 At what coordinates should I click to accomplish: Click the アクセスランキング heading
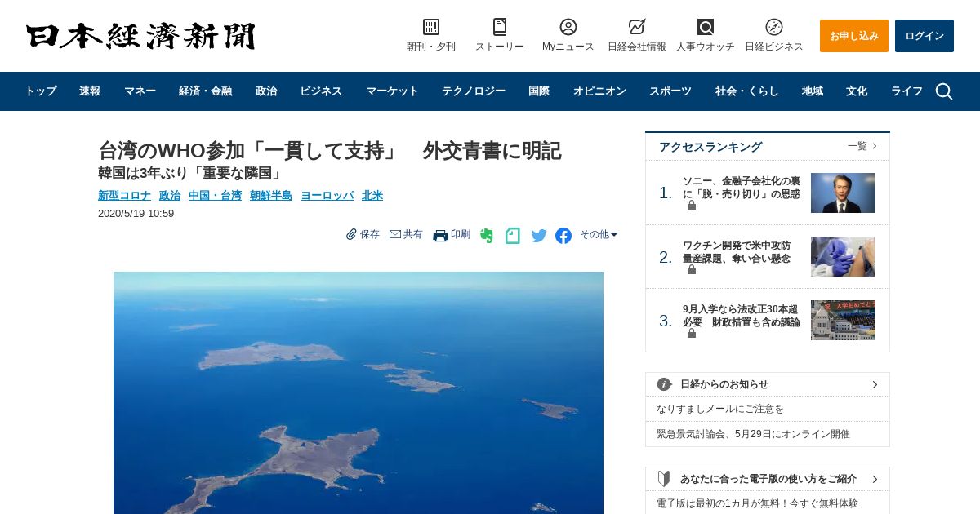point(710,147)
